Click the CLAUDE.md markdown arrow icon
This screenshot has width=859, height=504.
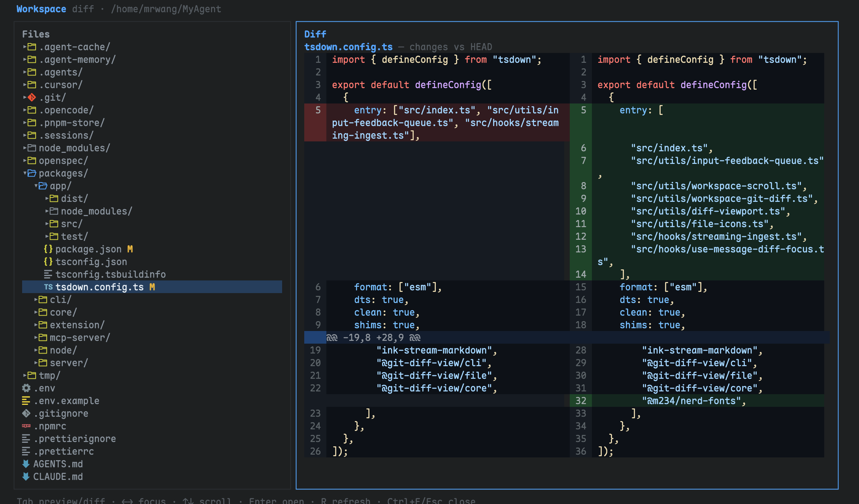point(26,476)
